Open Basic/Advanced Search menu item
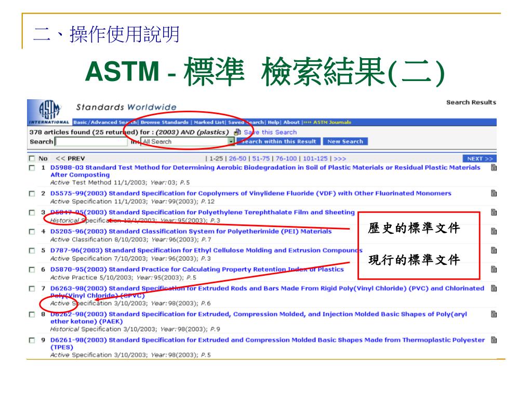This screenshot has height=399, width=532. tap(105, 122)
